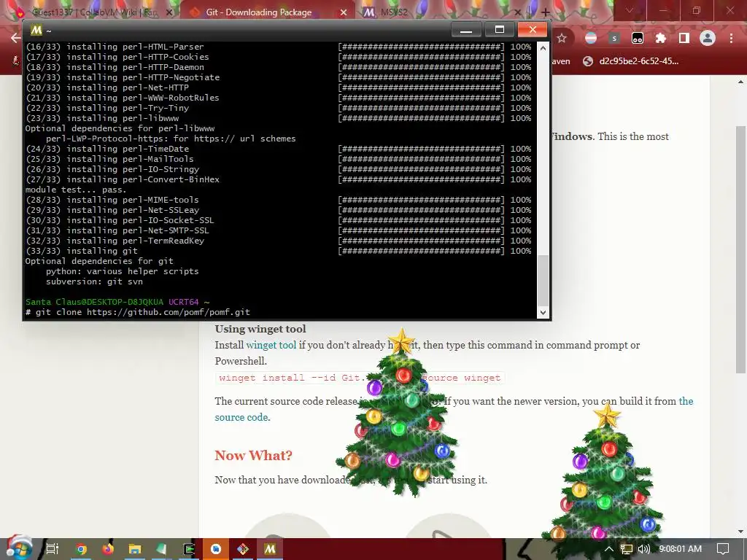Click 'Optional dependencies for git' line
This screenshot has width=747, height=560.
pos(99,261)
